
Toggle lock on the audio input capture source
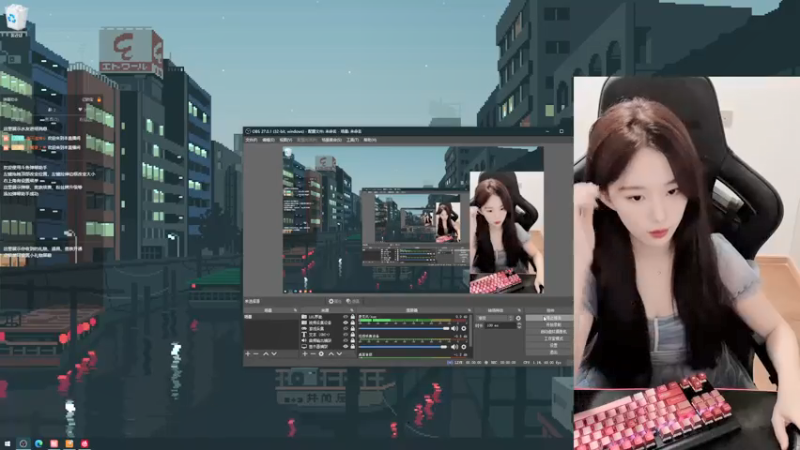pos(353,341)
